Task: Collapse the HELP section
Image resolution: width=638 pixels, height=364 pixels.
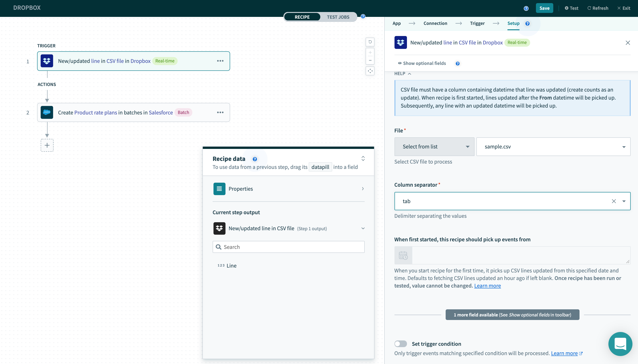Action: [x=403, y=74]
